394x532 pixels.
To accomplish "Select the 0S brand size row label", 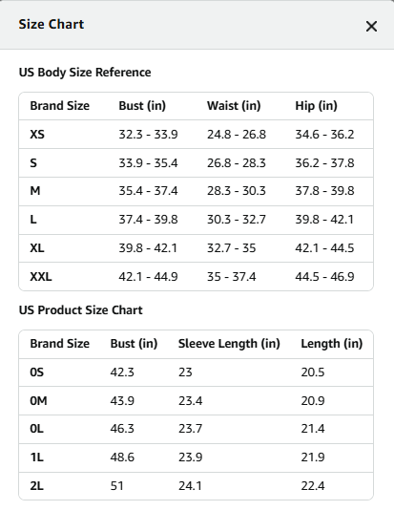I will (x=37, y=372).
